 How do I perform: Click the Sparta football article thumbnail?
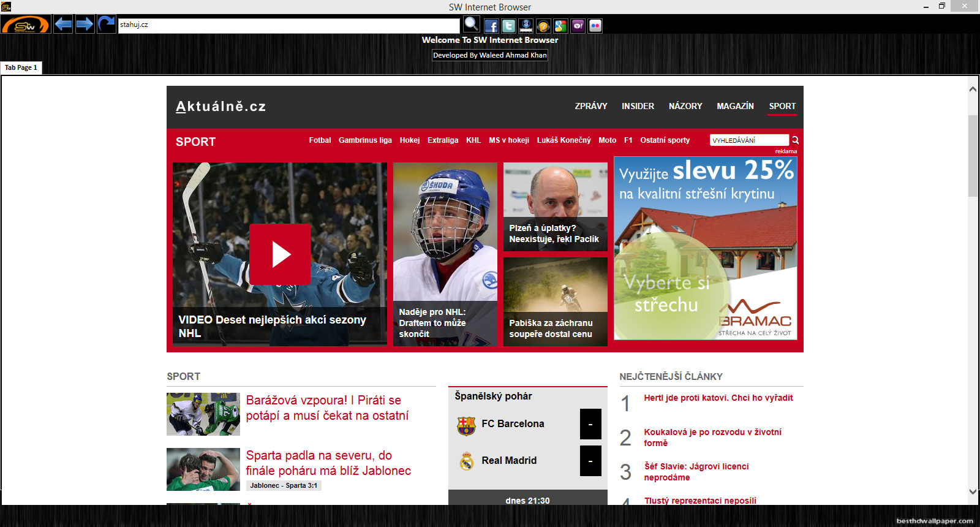[203, 469]
